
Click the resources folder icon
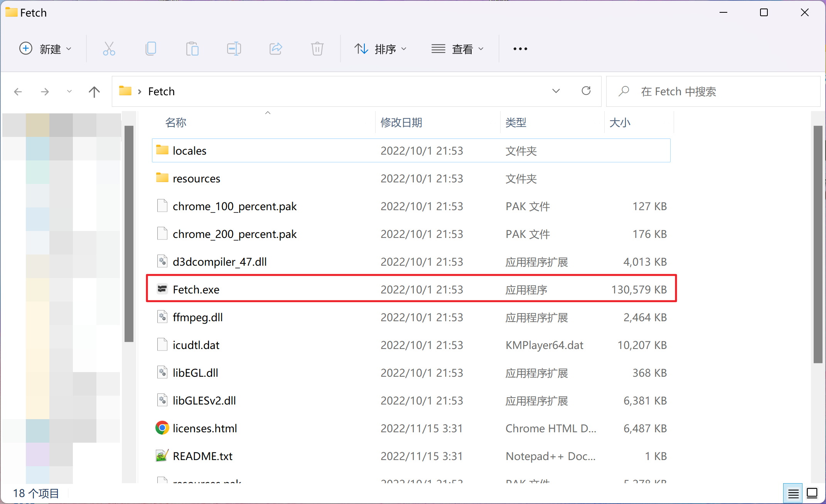point(162,178)
